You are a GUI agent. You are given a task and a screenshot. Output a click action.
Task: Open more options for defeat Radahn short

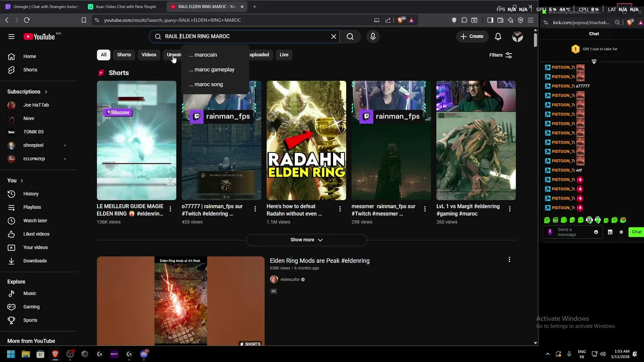click(340, 209)
